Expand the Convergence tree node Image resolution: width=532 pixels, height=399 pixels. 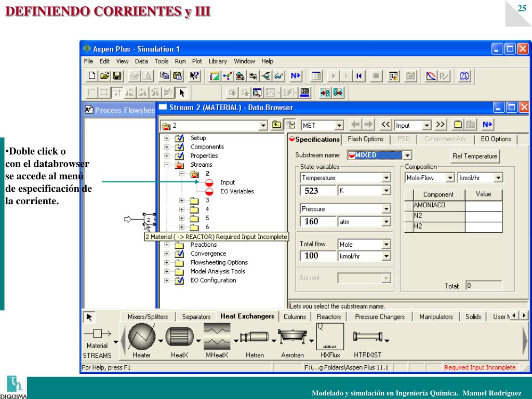(x=167, y=254)
